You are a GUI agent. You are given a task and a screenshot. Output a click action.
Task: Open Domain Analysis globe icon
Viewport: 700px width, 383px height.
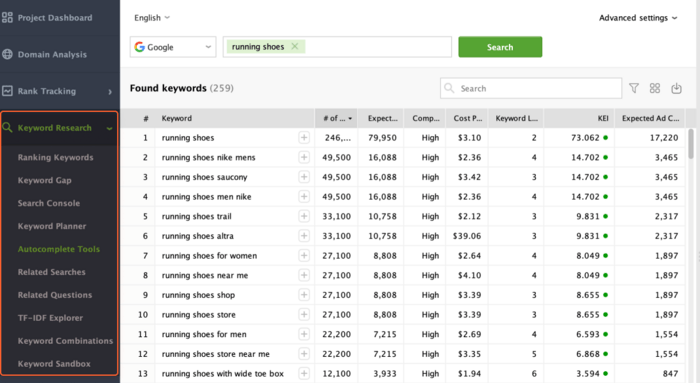pyautogui.click(x=7, y=54)
